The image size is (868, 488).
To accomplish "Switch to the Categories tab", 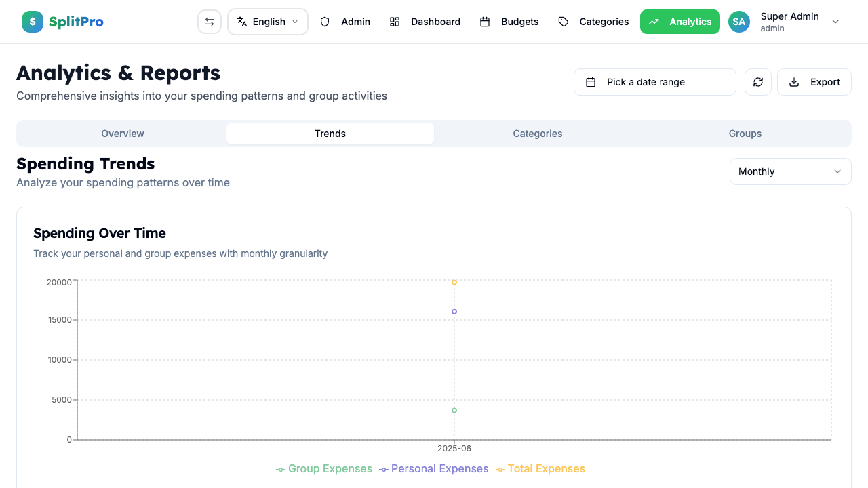I will tap(537, 134).
